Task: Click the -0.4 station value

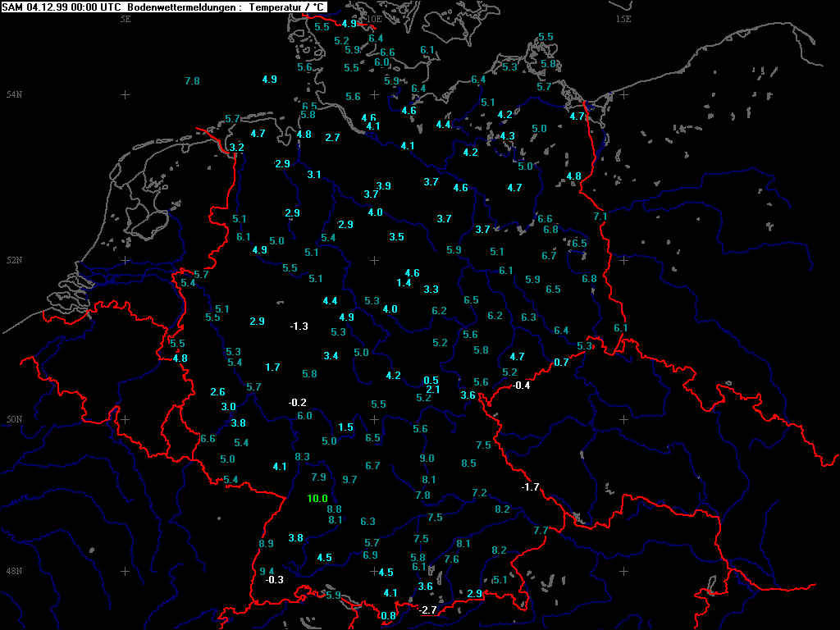Action: [521, 386]
